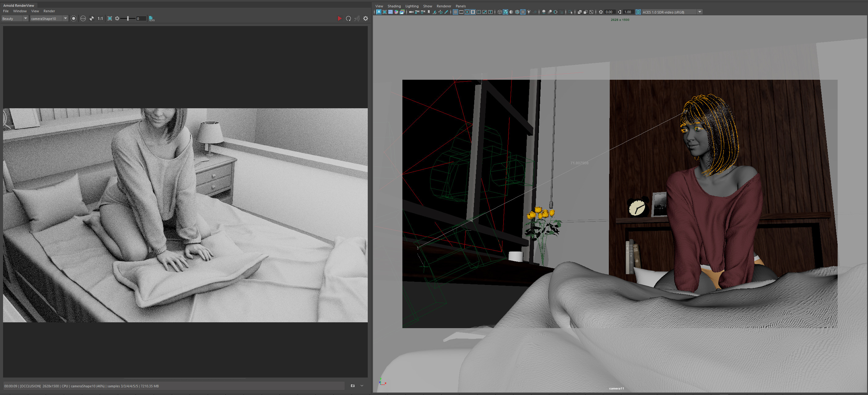Open the Grease Pencil tool icon
Image resolution: width=868 pixels, height=395 pixels.
pyautogui.click(x=446, y=12)
